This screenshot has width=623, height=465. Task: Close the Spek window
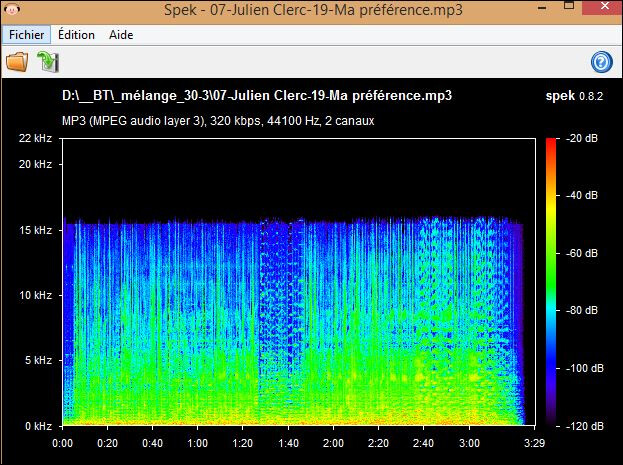605,6
